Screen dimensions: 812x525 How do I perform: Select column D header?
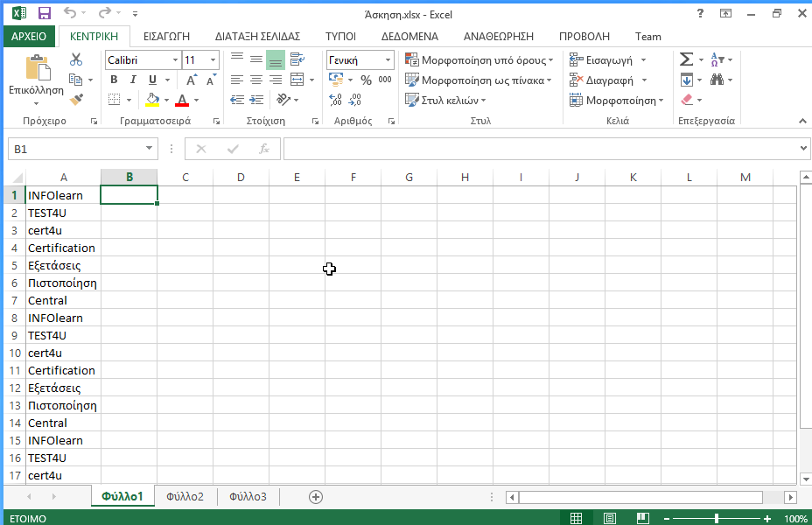(x=241, y=177)
